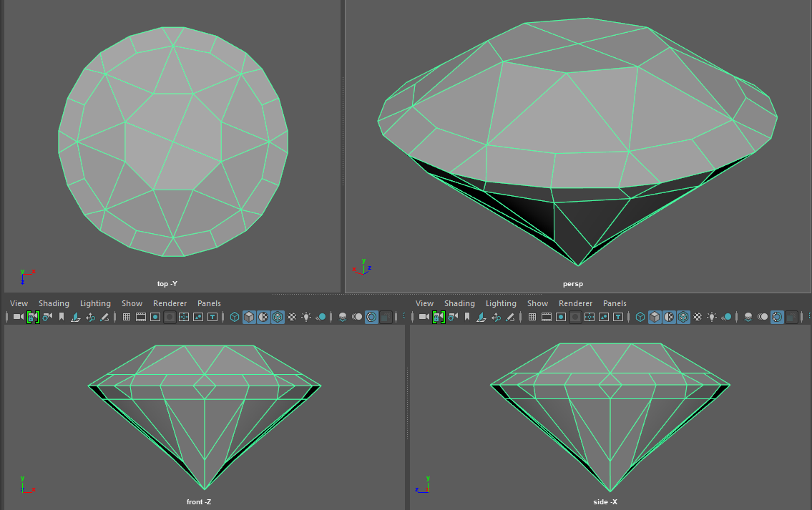812x510 pixels.
Task: Expand Show menu in side view panel
Action: [537, 303]
